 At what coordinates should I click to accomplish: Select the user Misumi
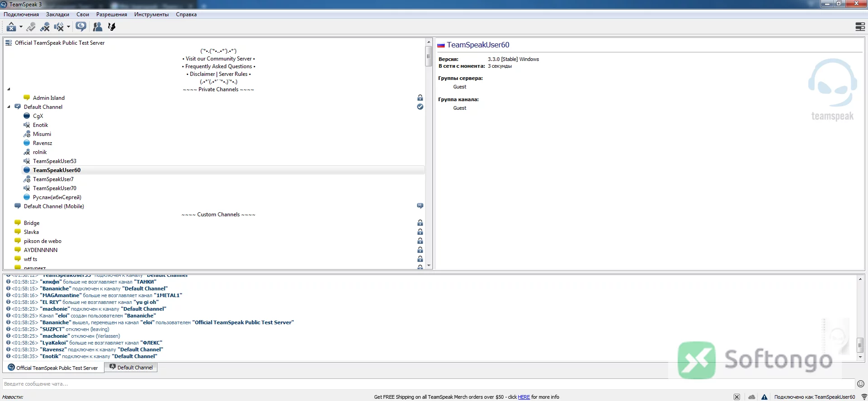pyautogui.click(x=42, y=134)
